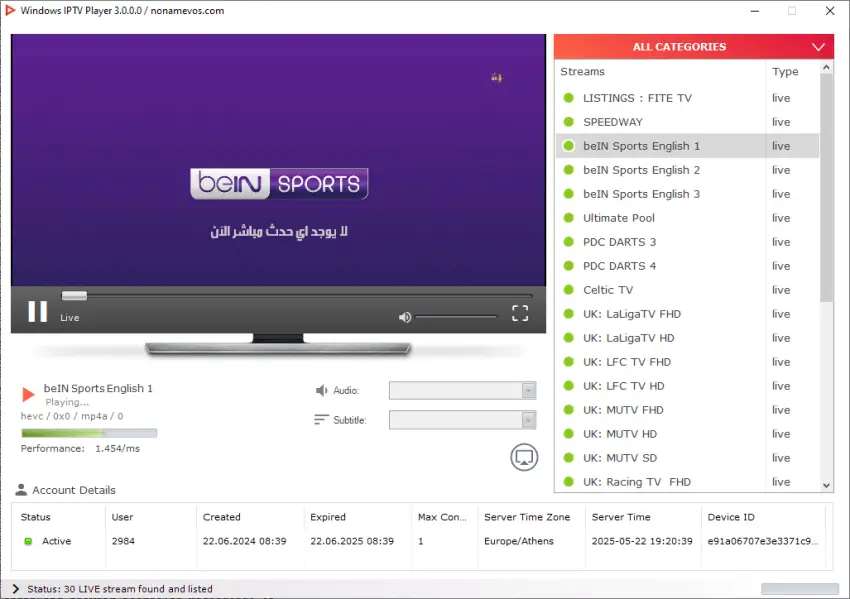
Task: Click scroll down arrow in streams list
Action: click(x=826, y=485)
